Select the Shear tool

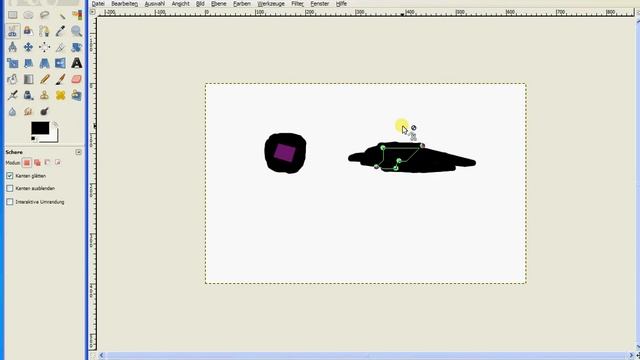28,63
